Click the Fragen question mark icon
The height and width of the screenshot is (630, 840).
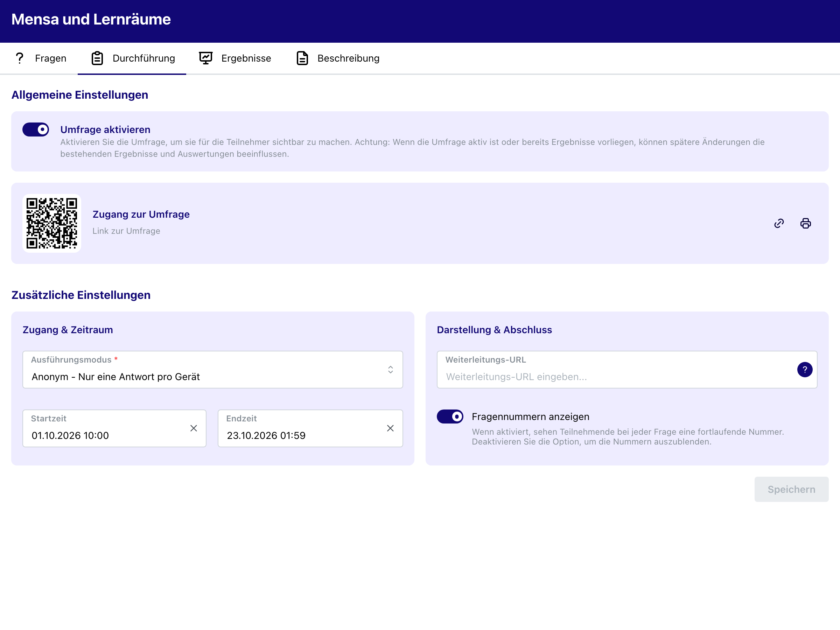coord(19,58)
